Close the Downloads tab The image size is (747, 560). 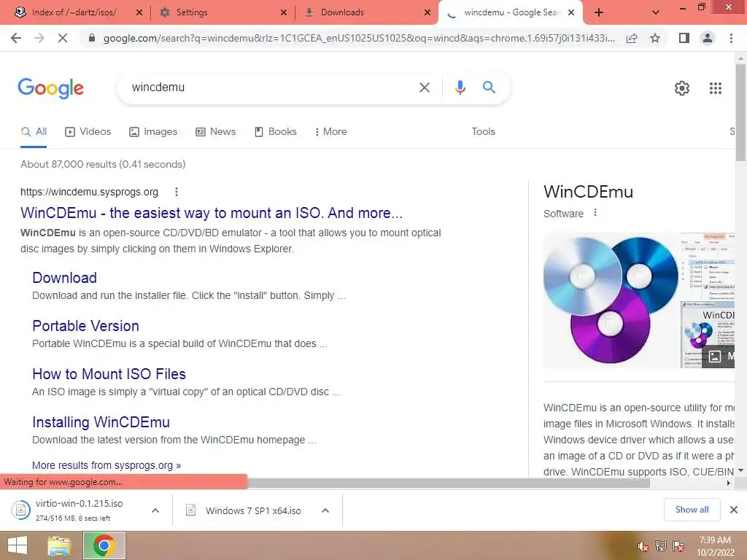(427, 12)
